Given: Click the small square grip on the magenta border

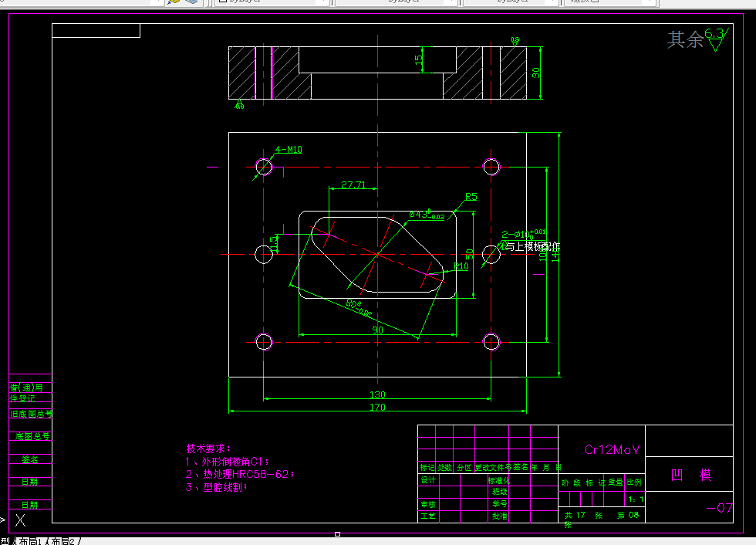Looking at the screenshot, I should click(338, 534).
